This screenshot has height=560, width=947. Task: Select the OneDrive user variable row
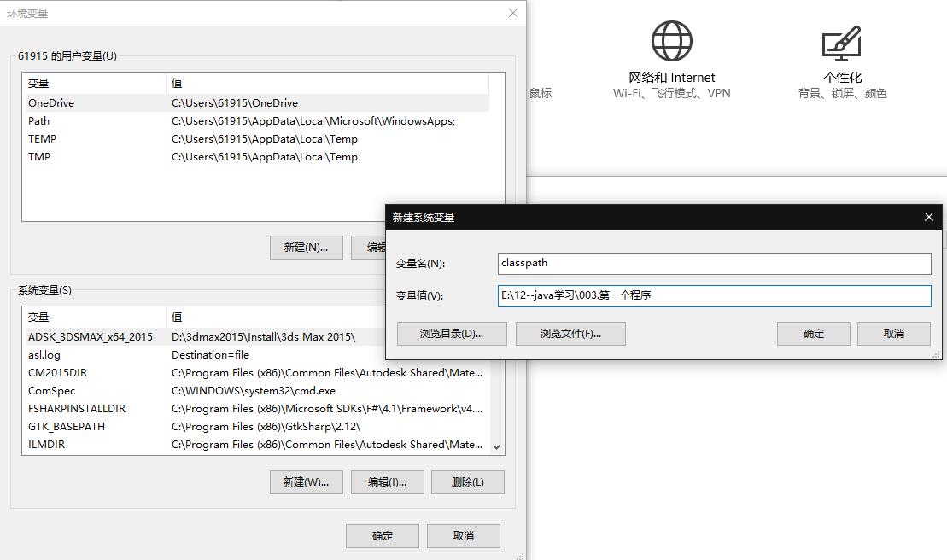coord(255,103)
